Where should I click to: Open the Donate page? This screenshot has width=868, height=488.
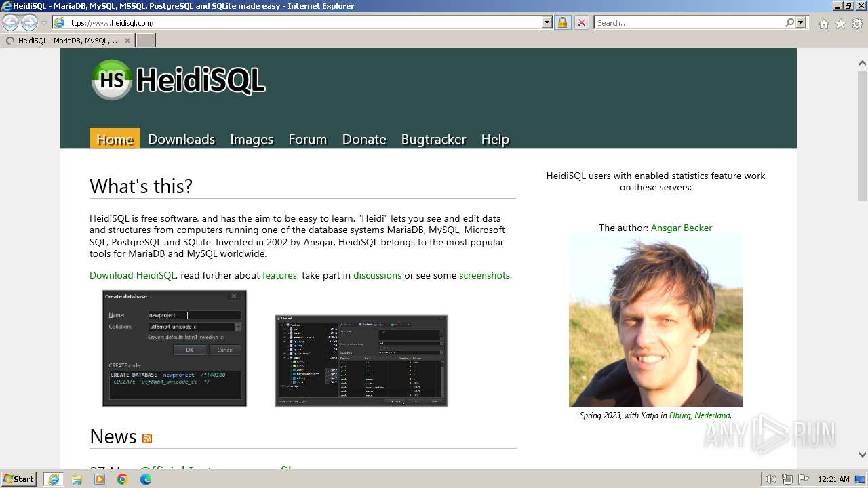[364, 139]
